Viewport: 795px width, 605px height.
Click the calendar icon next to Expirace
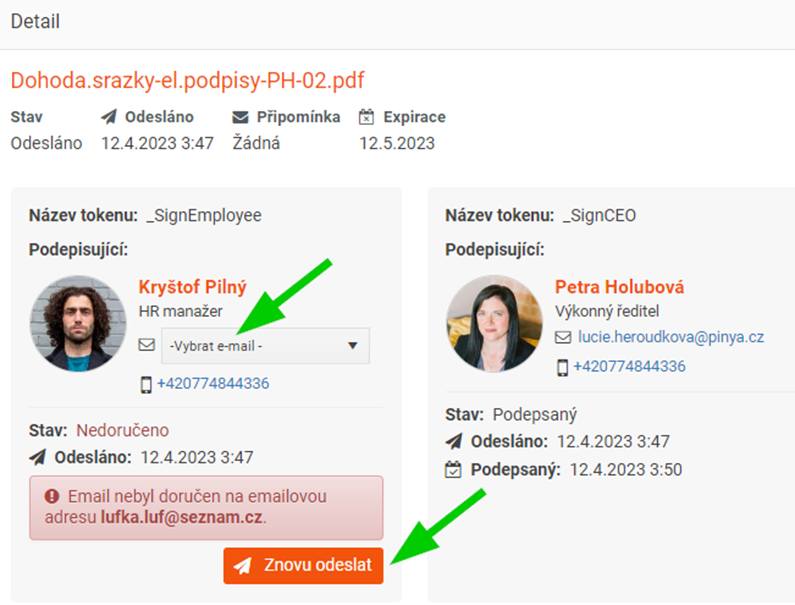coord(366,117)
